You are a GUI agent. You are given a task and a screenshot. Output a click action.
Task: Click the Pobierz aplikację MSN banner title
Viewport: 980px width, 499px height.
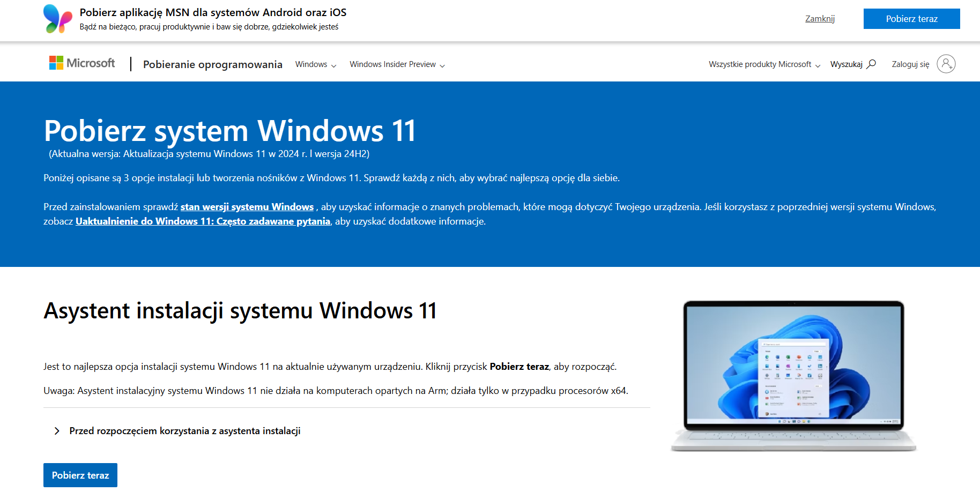pyautogui.click(x=213, y=12)
